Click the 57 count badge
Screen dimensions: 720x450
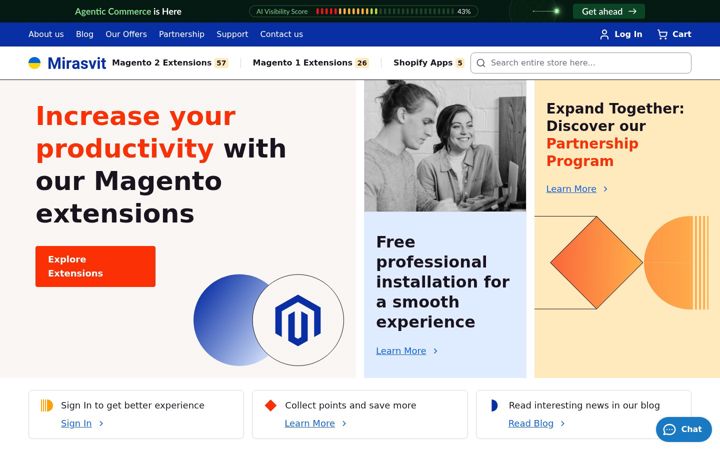point(221,63)
